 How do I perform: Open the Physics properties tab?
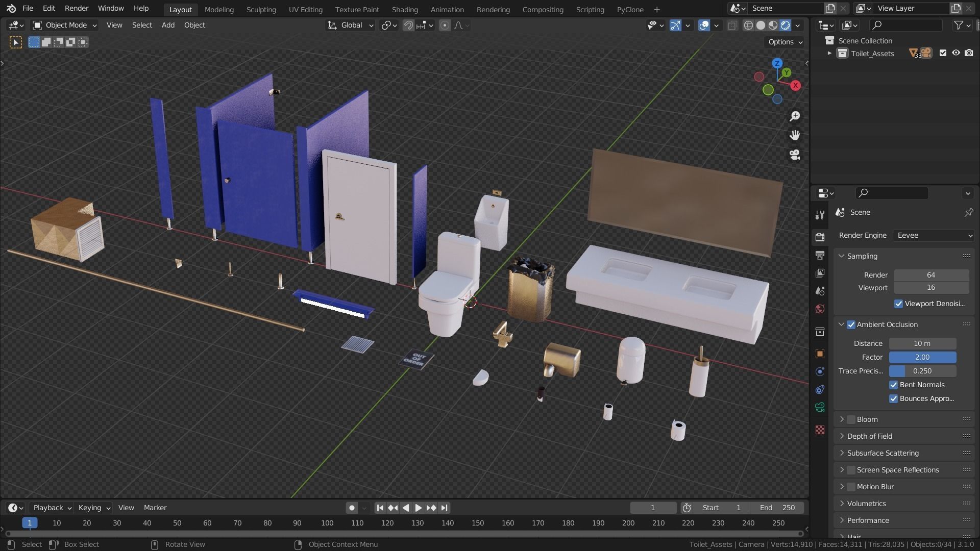pyautogui.click(x=820, y=371)
